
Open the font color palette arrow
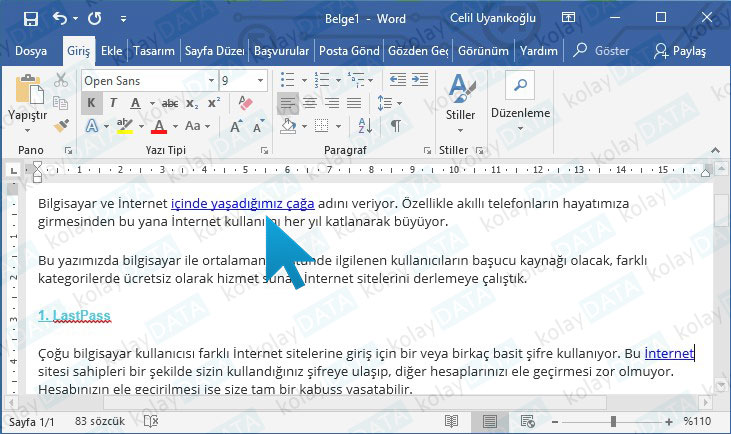175,126
